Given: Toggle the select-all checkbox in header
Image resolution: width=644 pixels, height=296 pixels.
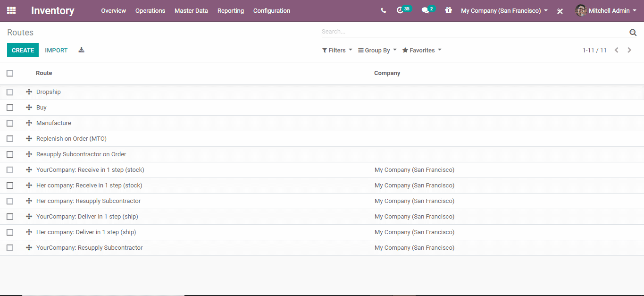Looking at the screenshot, I should point(10,73).
